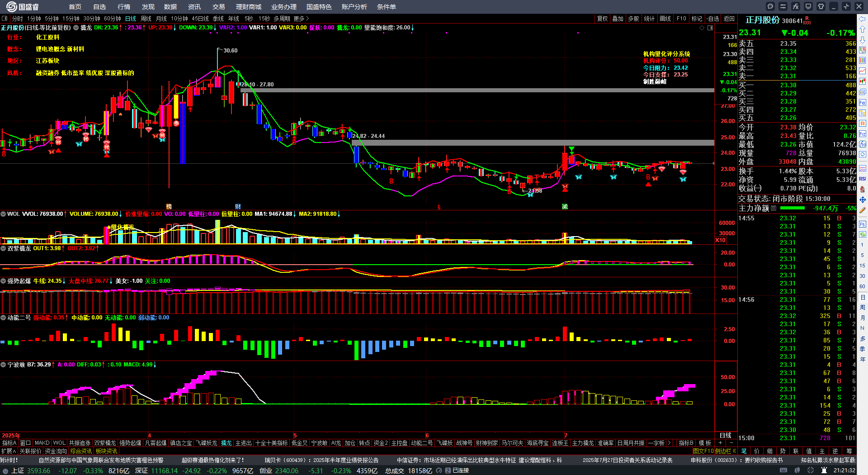Click the 模板 button
Image resolution: width=868 pixels, height=475 pixels.
pos(705,443)
